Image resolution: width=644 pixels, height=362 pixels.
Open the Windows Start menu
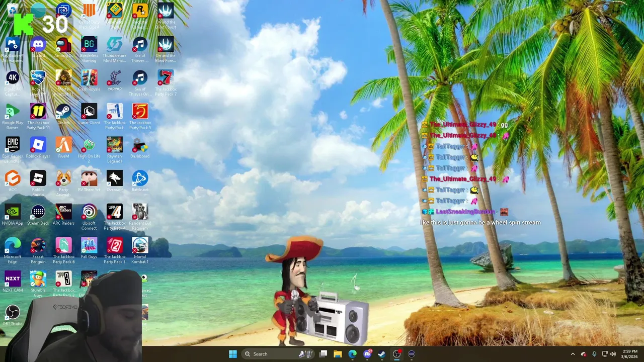(233, 354)
